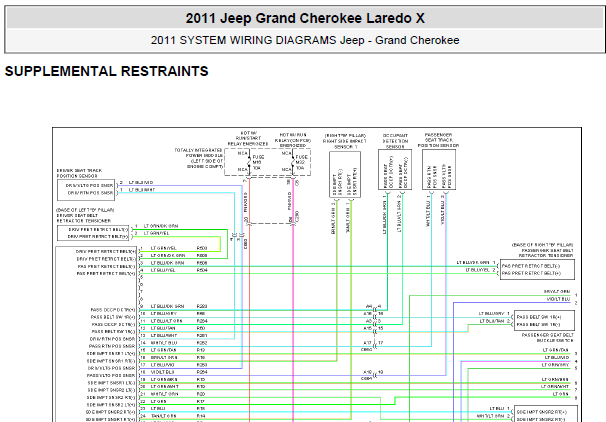Click "TAN/LT GRN" wire label at module pin 24
The image size is (606, 422).
163,416
